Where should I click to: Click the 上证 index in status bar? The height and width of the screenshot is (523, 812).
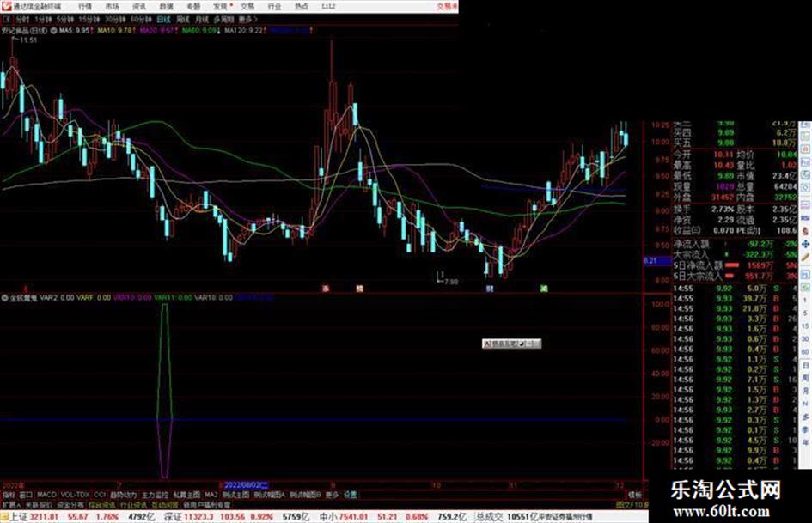[18, 517]
